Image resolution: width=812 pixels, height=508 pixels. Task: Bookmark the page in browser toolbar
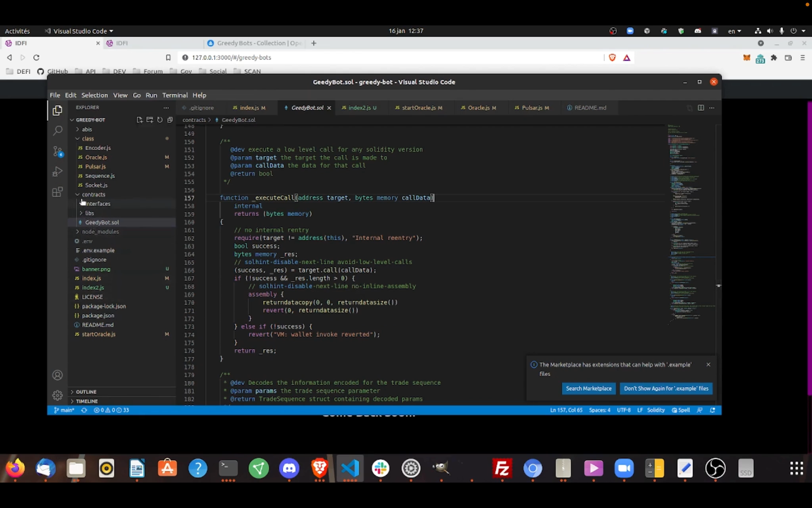point(168,58)
